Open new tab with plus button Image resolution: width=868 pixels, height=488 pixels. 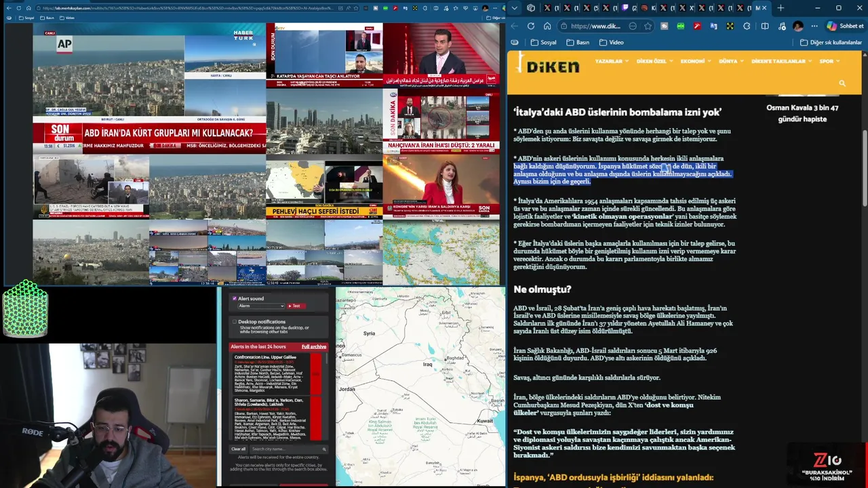[781, 8]
